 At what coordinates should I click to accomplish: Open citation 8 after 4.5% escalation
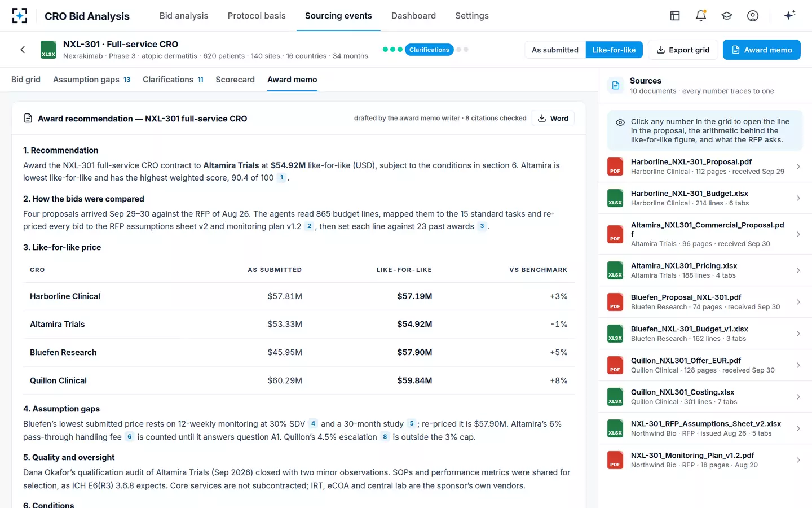click(385, 436)
